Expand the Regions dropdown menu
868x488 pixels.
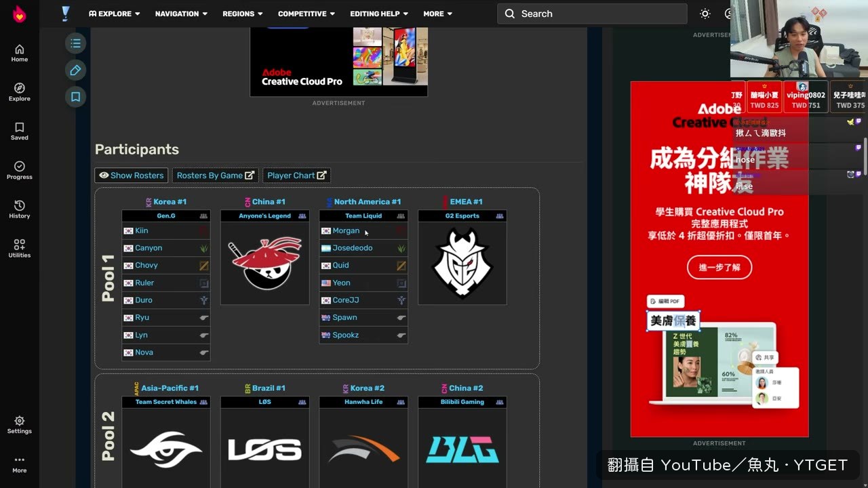pos(243,14)
